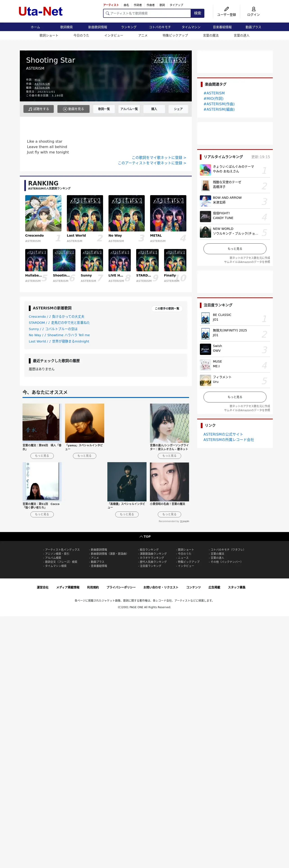Open the No Way ranking thumbnail

coord(126,213)
